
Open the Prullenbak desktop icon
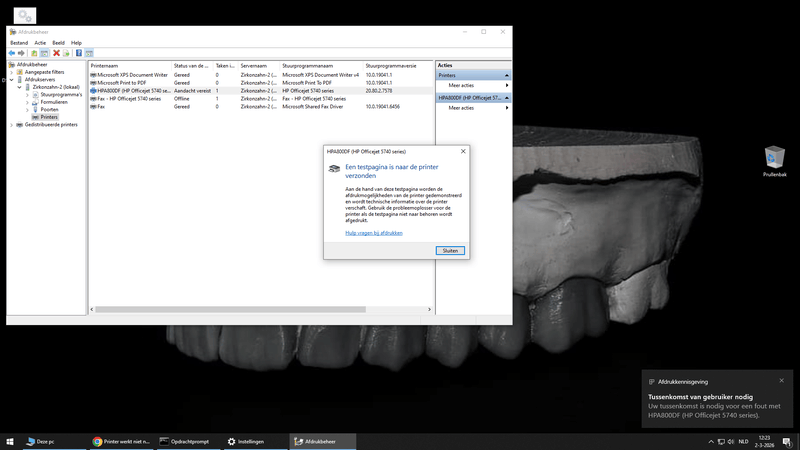774,161
